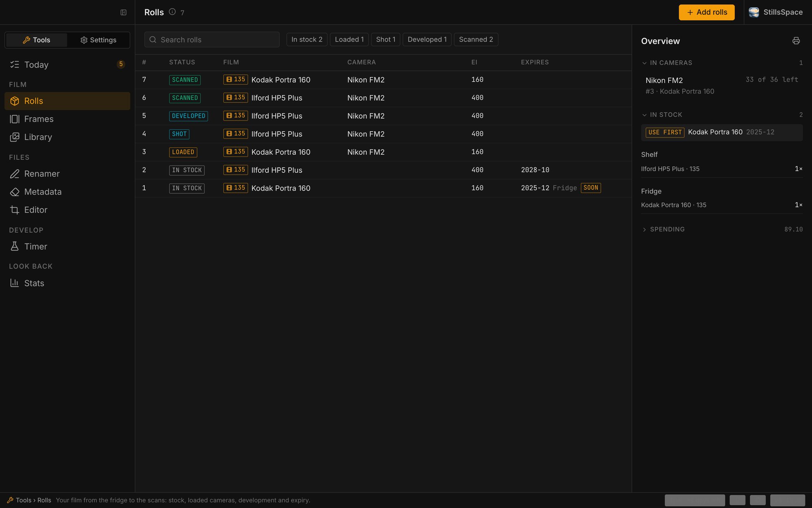Open the Timer label in sidebar

pyautogui.click(x=36, y=246)
